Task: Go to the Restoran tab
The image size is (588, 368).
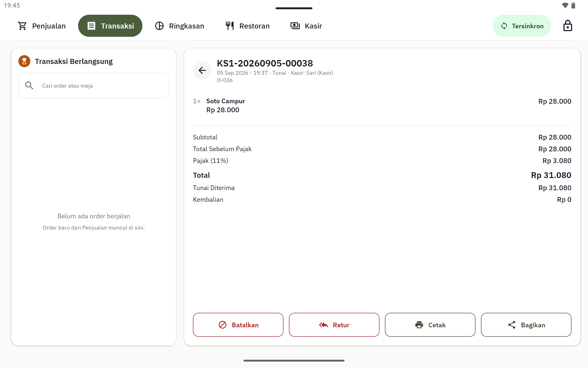Action: 247,26
